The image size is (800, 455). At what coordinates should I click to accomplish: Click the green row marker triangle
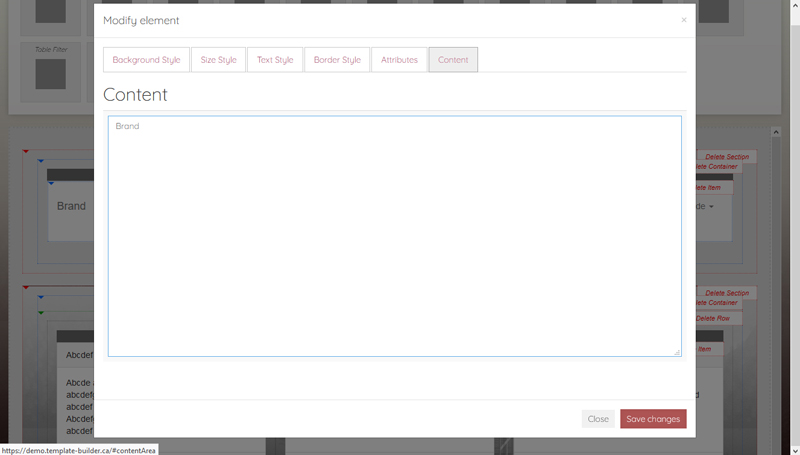coord(41,313)
